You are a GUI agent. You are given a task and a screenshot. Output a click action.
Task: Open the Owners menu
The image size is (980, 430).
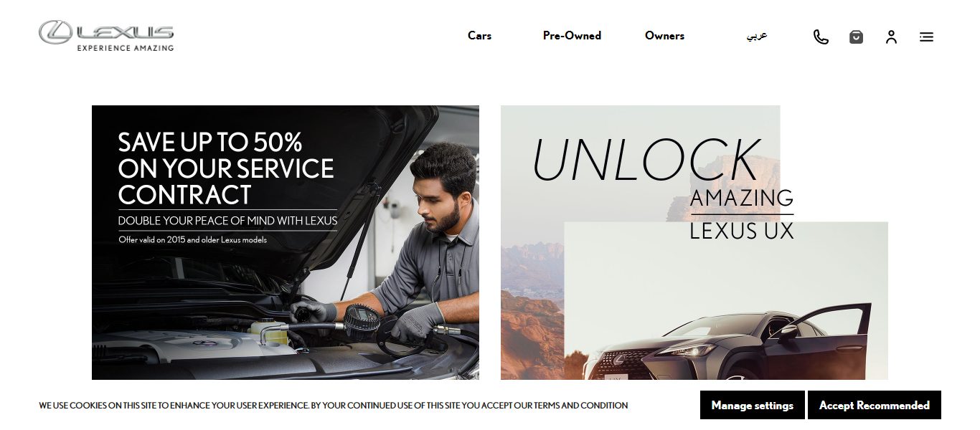[x=664, y=35]
